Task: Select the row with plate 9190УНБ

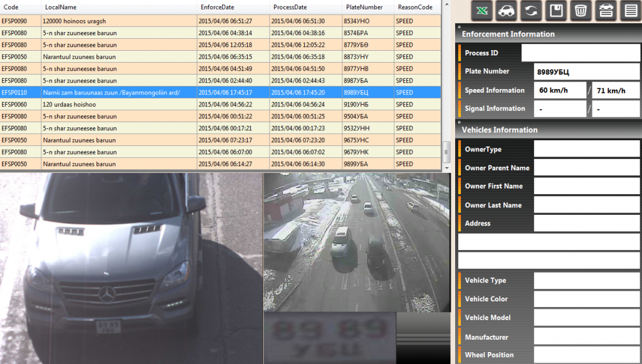Action: 219,105
